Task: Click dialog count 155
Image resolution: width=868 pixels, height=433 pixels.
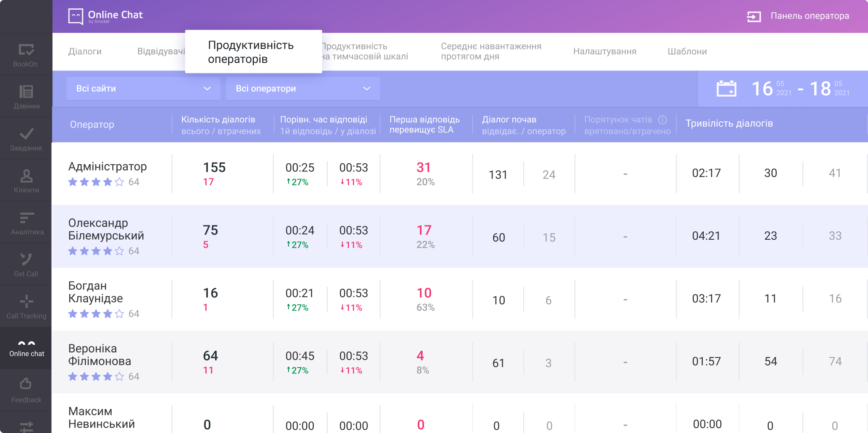Action: pyautogui.click(x=215, y=168)
